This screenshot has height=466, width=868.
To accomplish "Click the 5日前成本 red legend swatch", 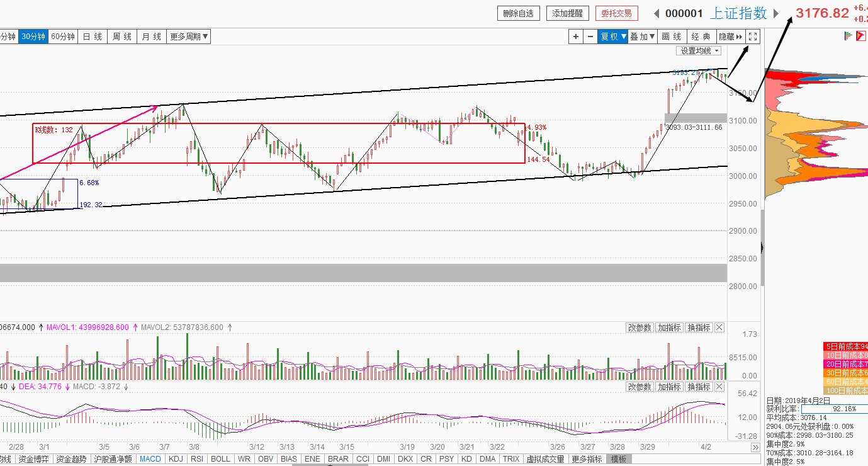I will 846,346.
